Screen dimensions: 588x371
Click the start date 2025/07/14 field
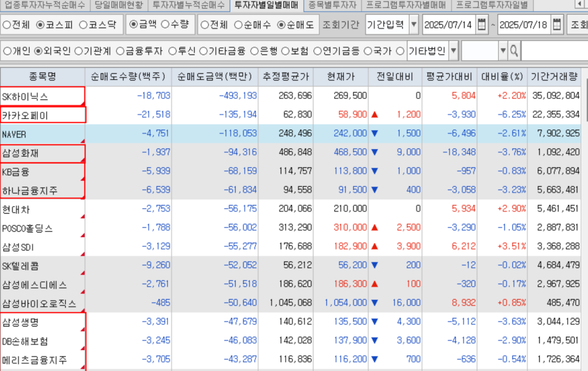coord(448,26)
